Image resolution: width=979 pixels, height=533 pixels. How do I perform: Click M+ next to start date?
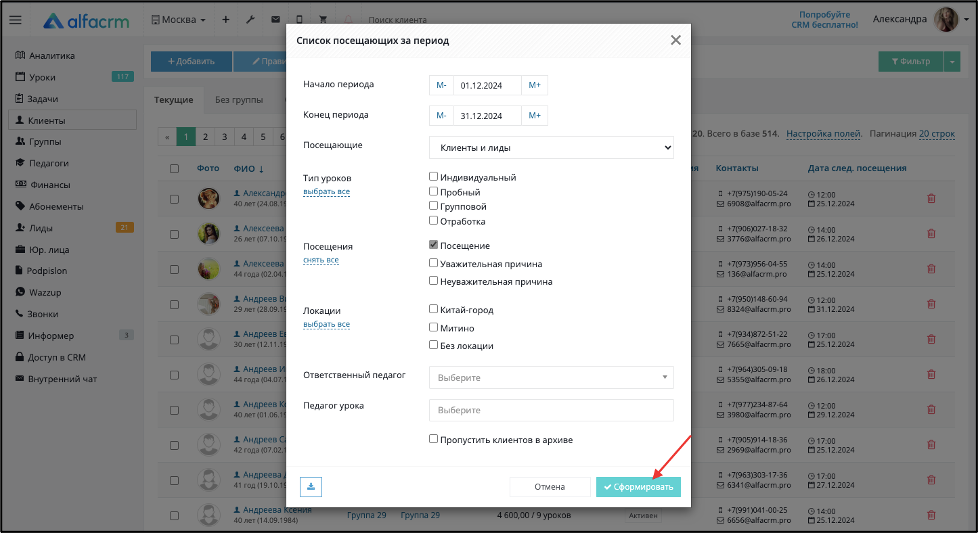(534, 86)
